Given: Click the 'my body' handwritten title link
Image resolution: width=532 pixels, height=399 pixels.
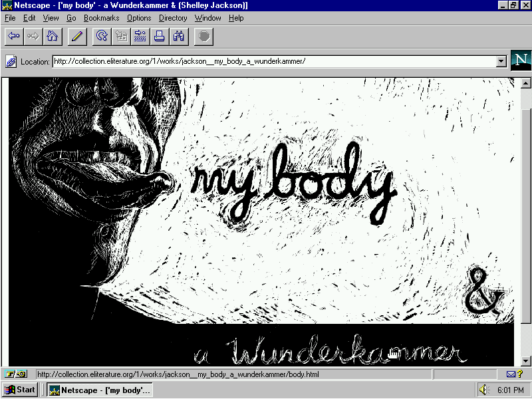Looking at the screenshot, I should pos(293,185).
